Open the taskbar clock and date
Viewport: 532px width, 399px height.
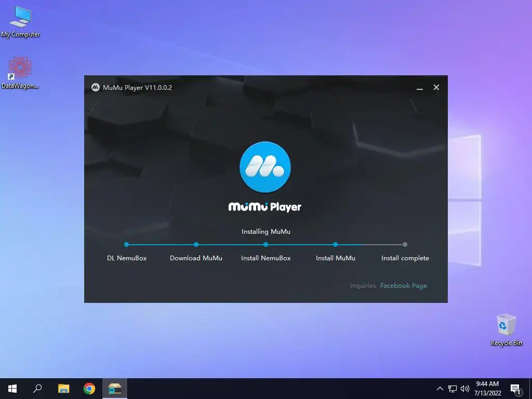(487, 389)
